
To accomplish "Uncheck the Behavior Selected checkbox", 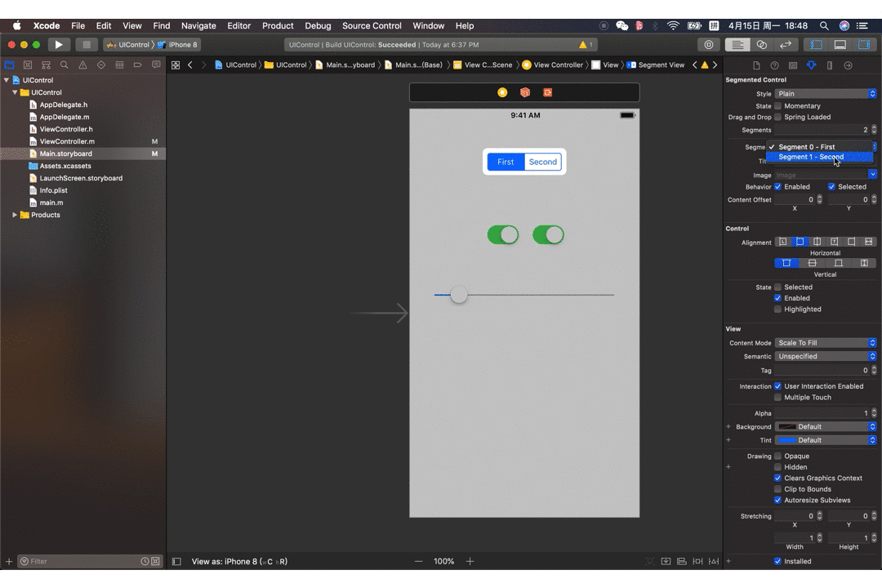I will [x=831, y=187].
